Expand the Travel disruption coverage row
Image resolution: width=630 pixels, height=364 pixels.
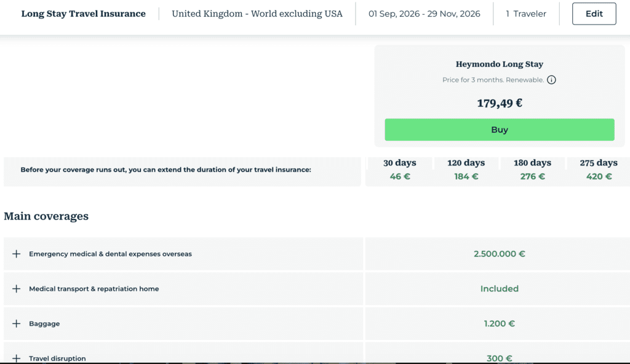pos(17,358)
